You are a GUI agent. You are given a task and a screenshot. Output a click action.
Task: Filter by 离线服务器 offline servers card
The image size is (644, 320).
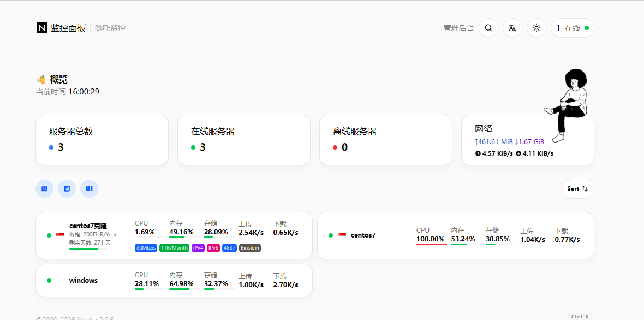386,140
